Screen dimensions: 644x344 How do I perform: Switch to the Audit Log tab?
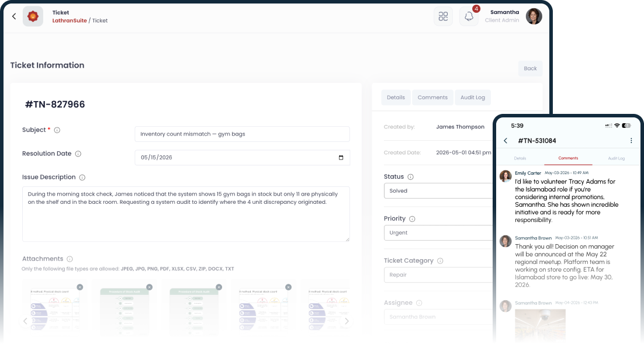[473, 98]
